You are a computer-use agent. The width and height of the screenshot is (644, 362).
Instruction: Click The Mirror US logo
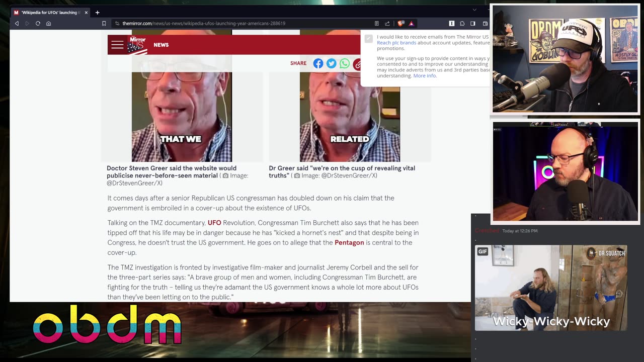pos(137,45)
